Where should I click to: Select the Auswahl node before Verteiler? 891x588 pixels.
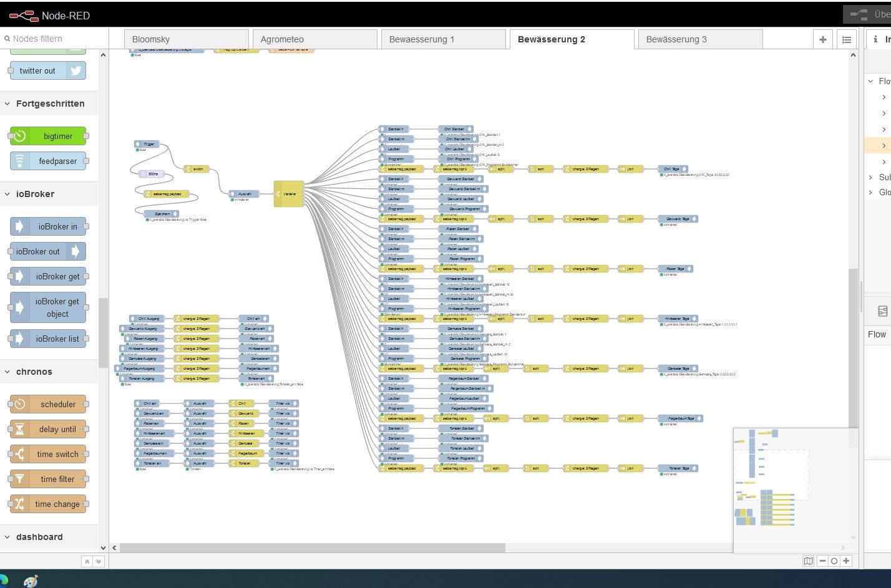(x=244, y=194)
